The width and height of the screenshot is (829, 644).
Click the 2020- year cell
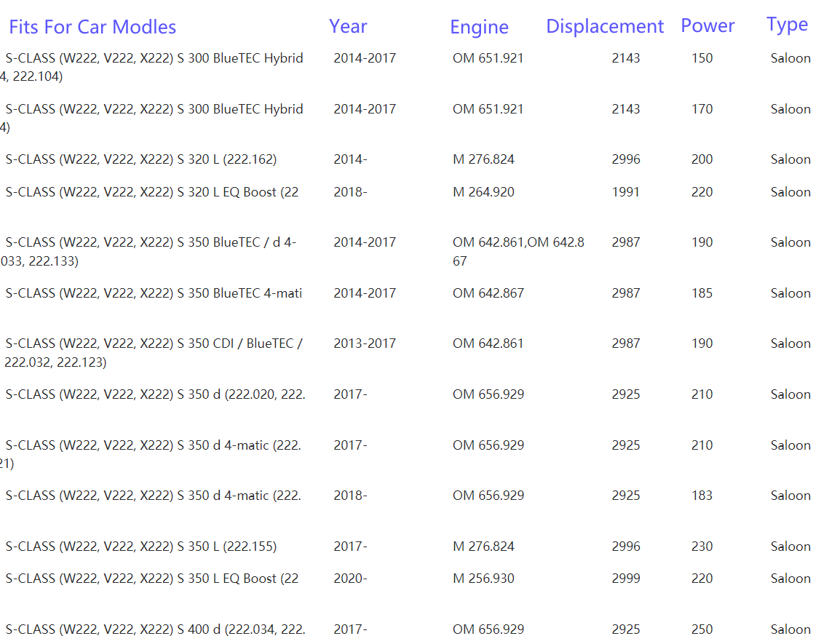[x=350, y=579]
